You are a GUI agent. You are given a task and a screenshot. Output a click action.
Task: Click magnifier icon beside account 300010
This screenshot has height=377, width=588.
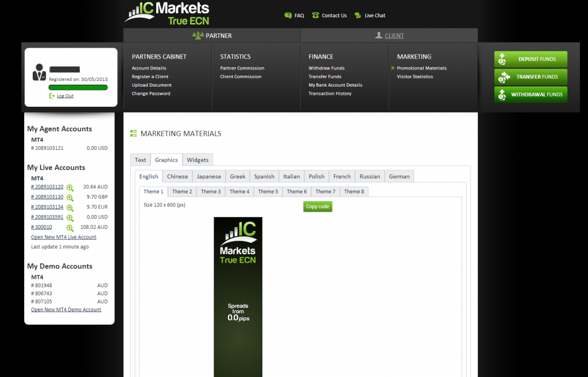point(70,228)
